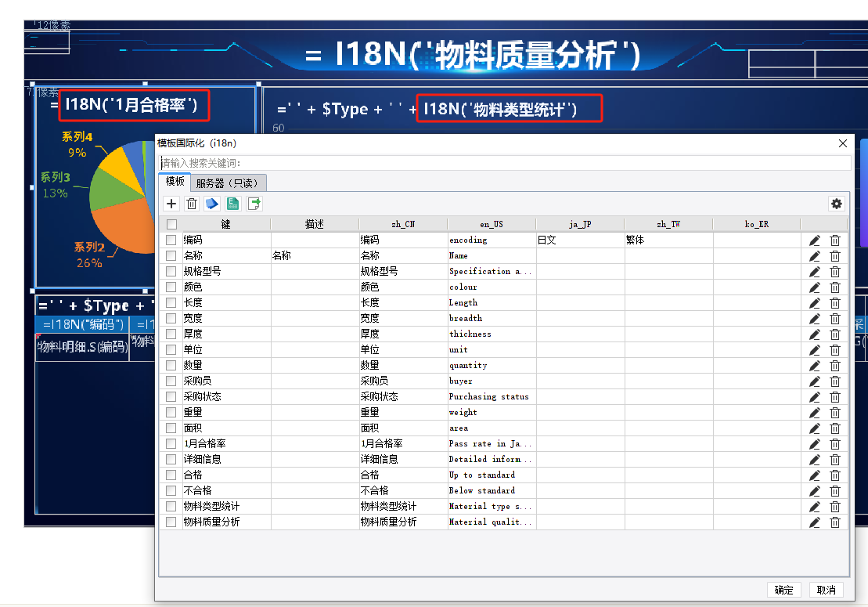
Task: Switch to the 服务器(只读) tab
Action: [228, 182]
